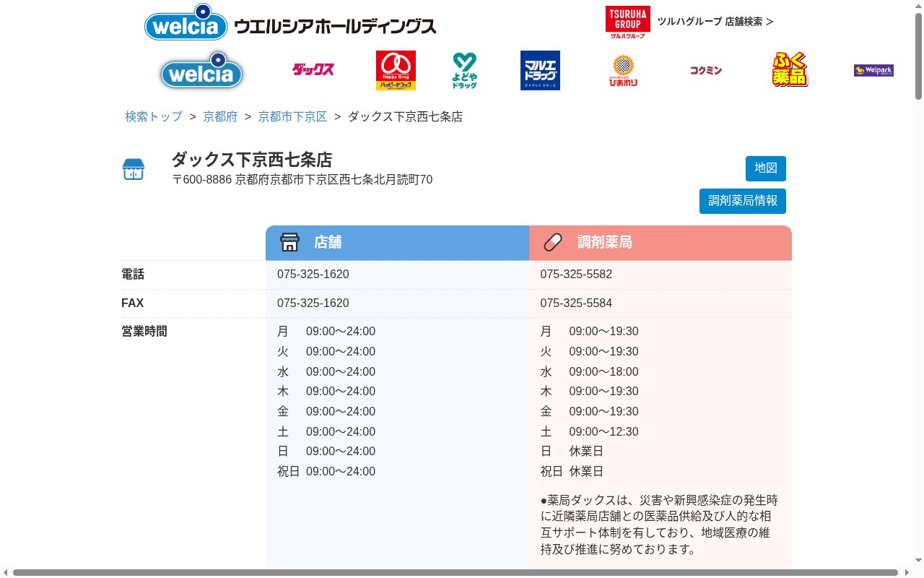Click the 調剤薬局 column header

(x=661, y=243)
